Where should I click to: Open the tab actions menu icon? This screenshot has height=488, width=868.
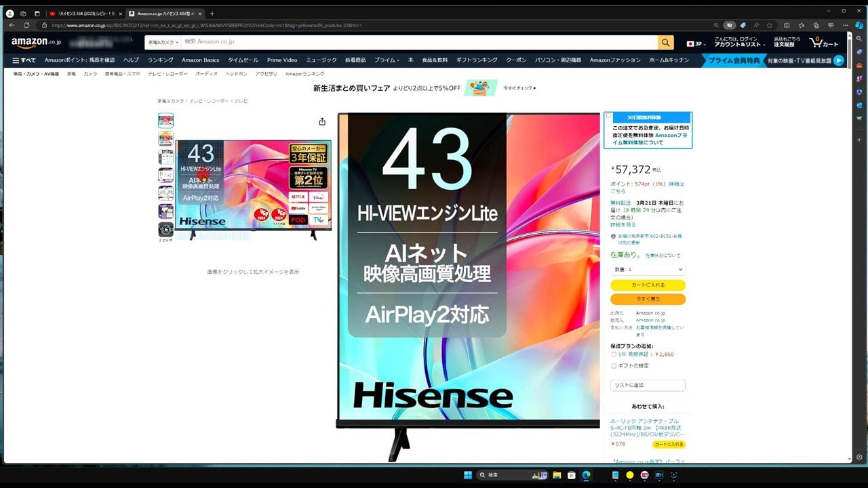tap(37, 13)
